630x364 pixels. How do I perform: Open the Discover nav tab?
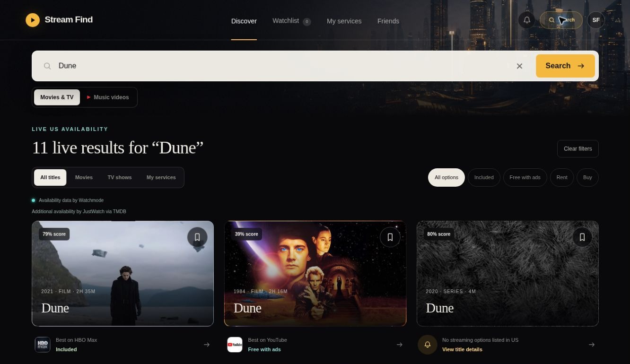[244, 21]
